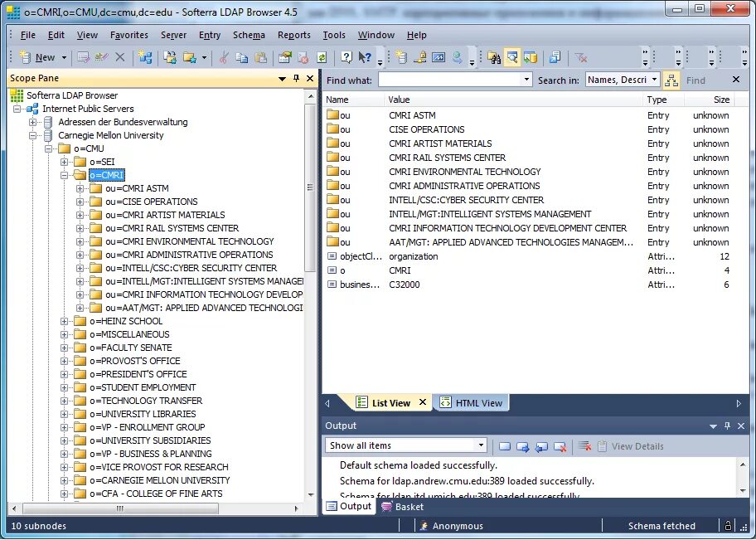
Task: Switch to the Basket tab
Action: pos(403,507)
